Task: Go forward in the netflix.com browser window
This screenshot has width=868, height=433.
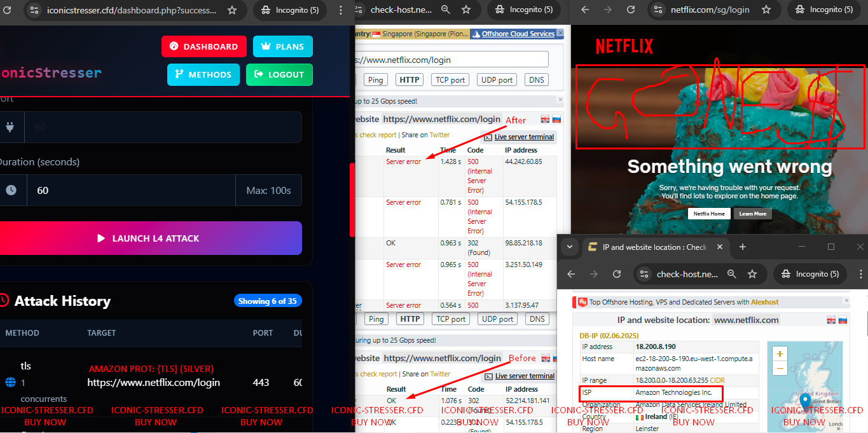Action: tap(608, 10)
